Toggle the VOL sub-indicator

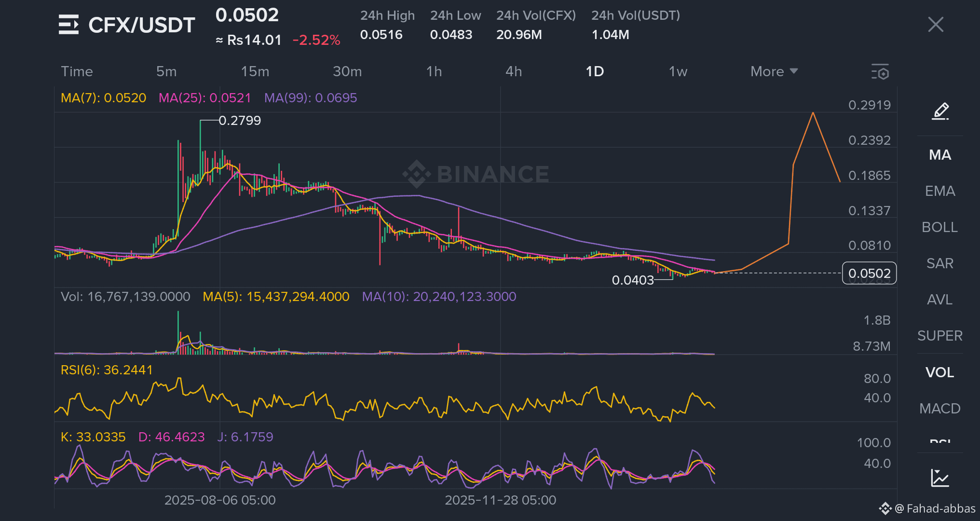click(940, 372)
